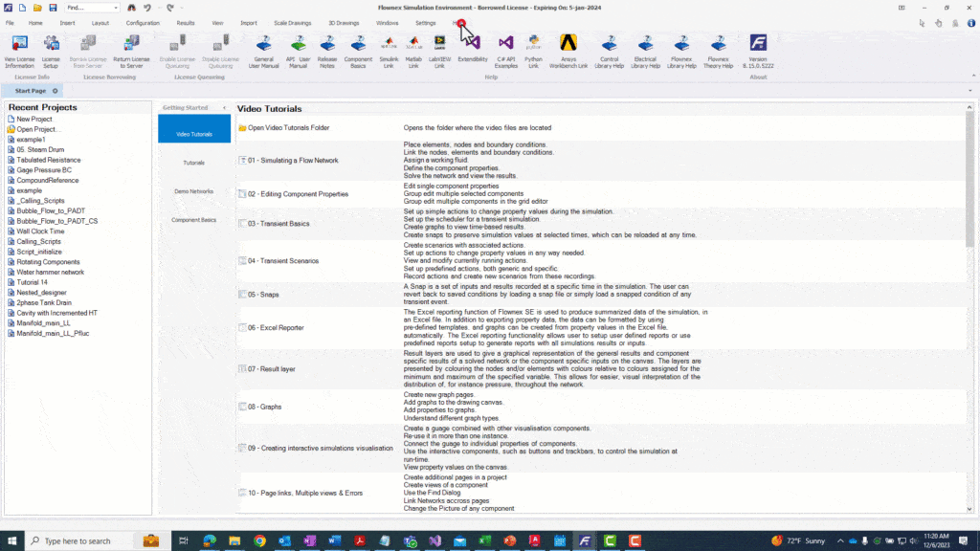Launch the Matlab Link help
Image resolution: width=980 pixels, height=551 pixels.
coord(414,50)
